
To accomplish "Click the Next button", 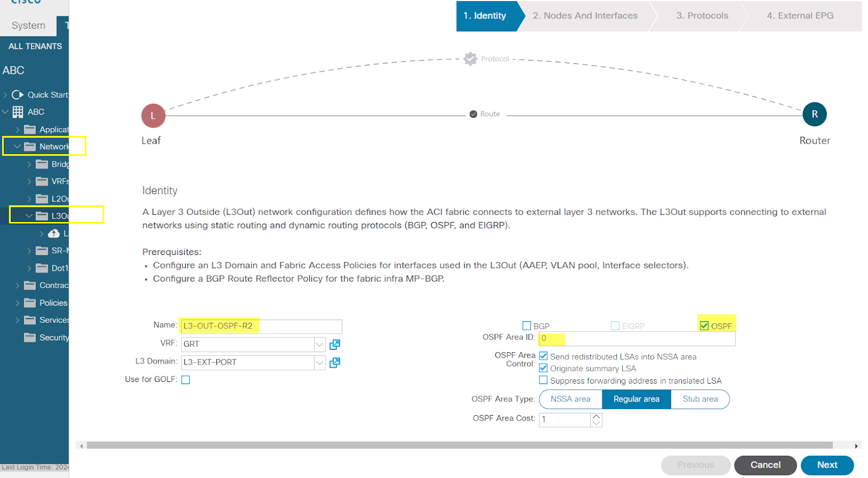I will point(827,465).
